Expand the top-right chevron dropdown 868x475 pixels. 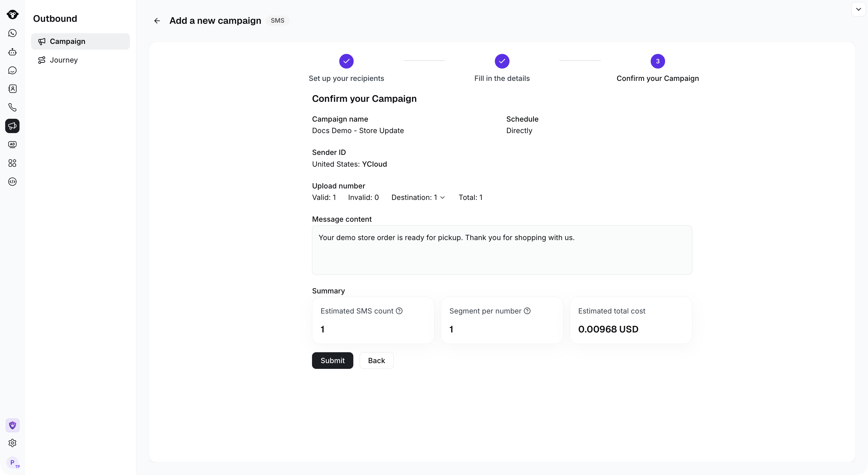point(859,9)
